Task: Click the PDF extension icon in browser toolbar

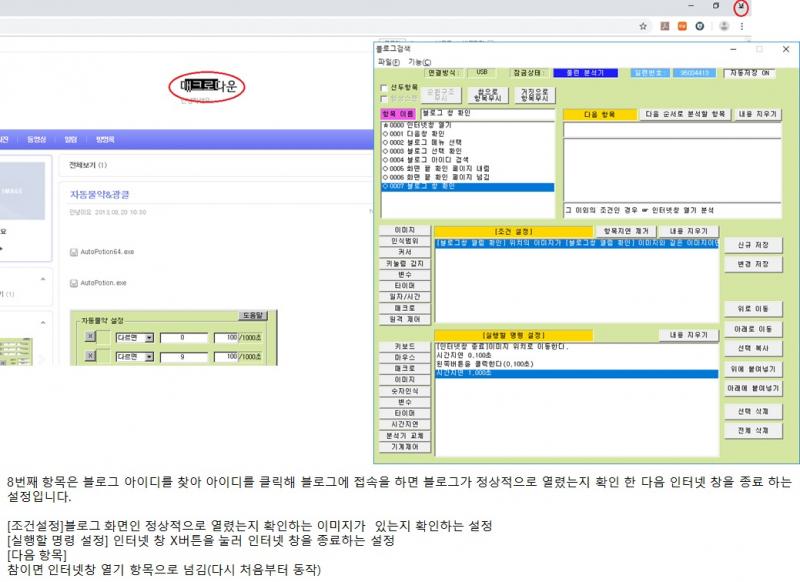Action: coord(664,27)
